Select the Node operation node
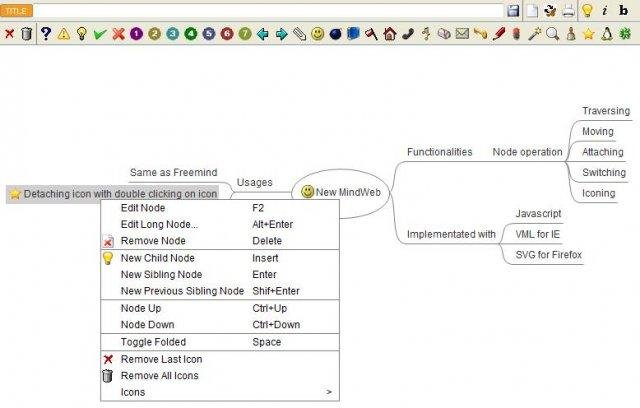The image size is (640, 408). click(x=527, y=152)
